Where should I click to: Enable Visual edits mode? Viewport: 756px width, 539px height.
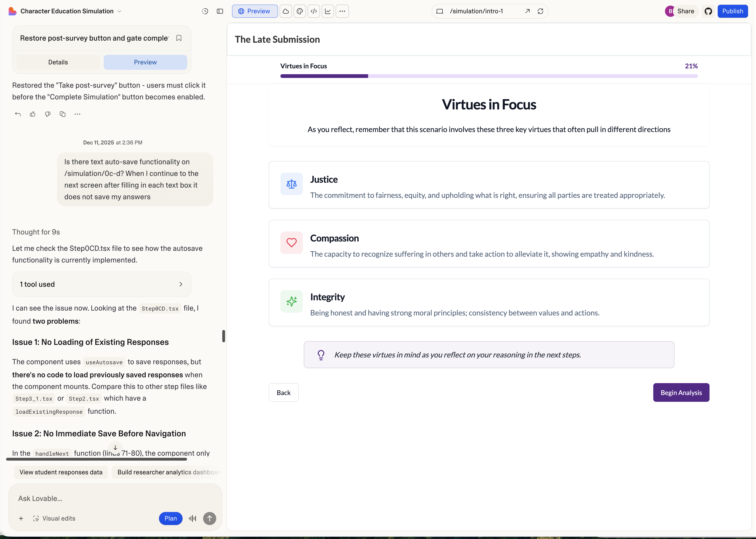54,518
